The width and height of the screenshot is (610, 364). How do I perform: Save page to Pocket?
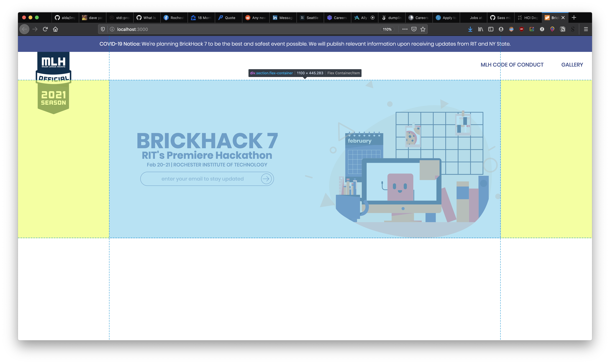(x=414, y=29)
